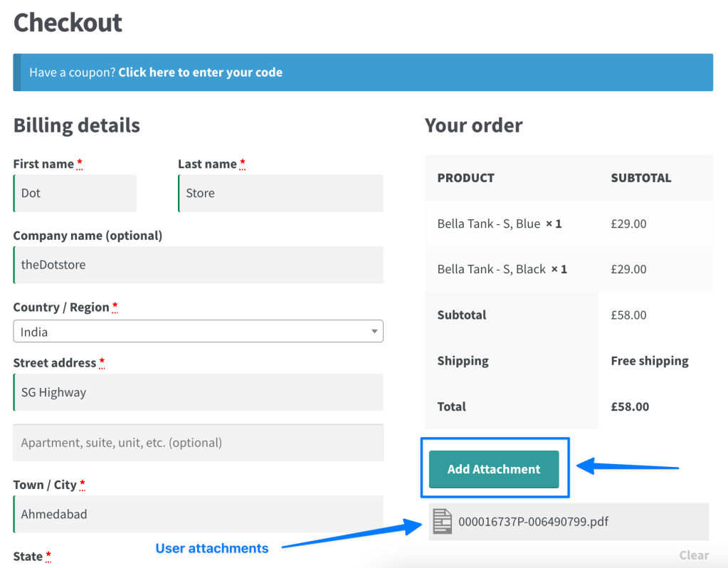The height and width of the screenshot is (568, 728).
Task: Click the Clear link below attachments
Action: point(693,555)
